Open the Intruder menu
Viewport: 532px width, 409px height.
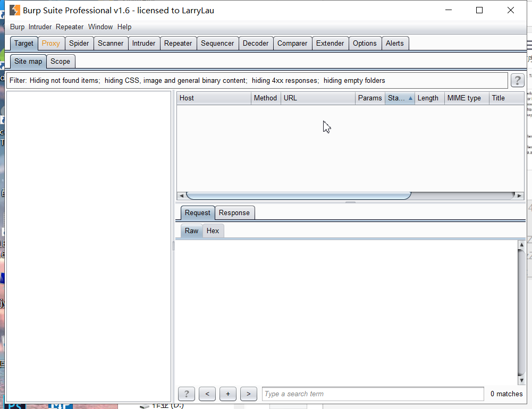(40, 27)
